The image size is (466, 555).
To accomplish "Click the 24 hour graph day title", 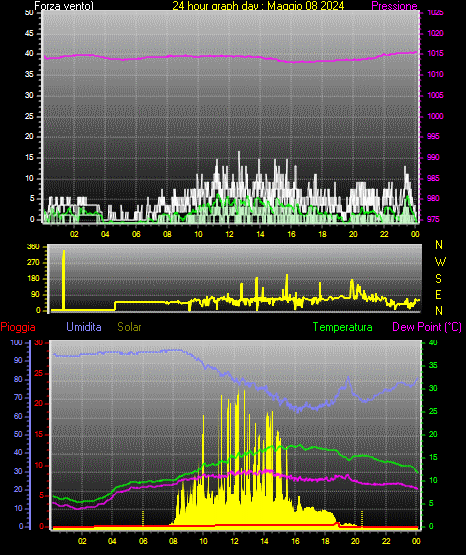I will pyautogui.click(x=258, y=6).
